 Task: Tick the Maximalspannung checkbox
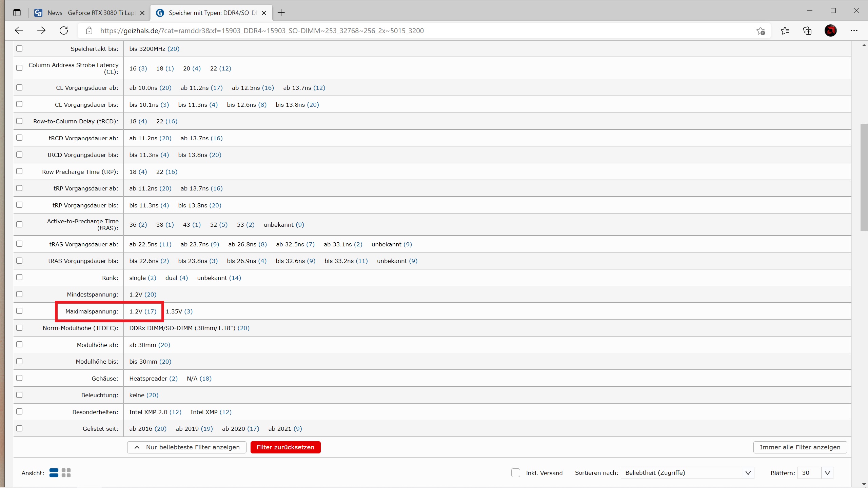point(19,311)
